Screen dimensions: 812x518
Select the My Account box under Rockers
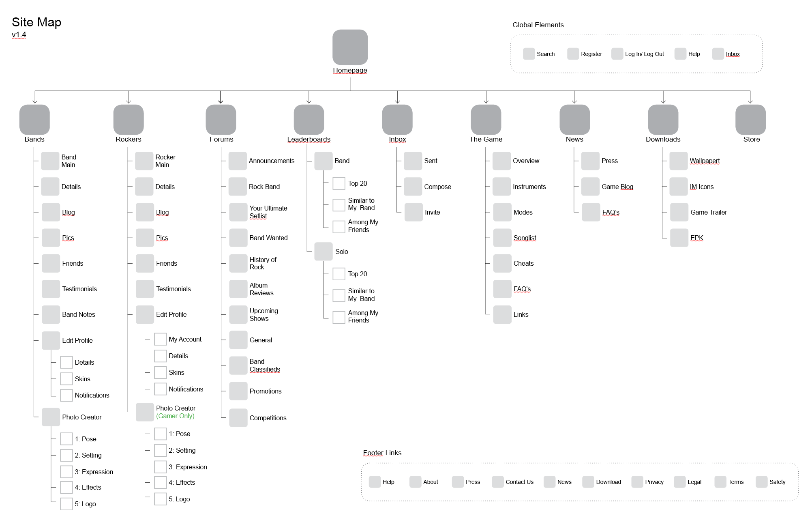161,339
